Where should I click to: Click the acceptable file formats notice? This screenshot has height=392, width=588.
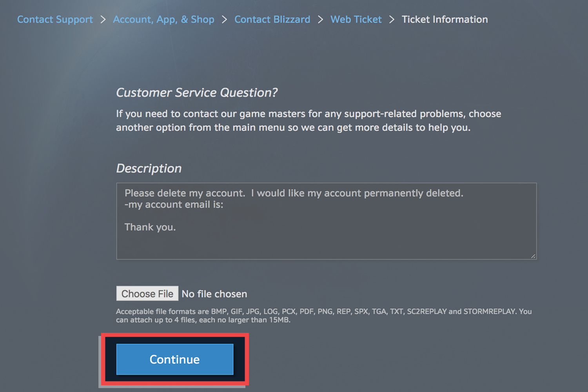(x=323, y=315)
